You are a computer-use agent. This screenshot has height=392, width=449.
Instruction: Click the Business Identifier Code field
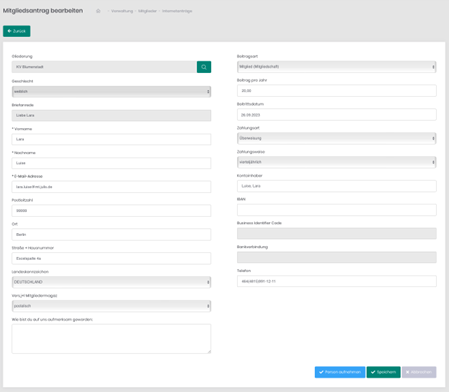pos(337,234)
